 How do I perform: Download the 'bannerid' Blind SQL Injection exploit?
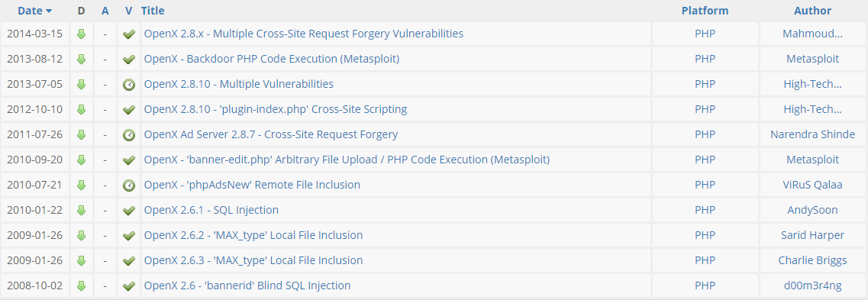[82, 286]
